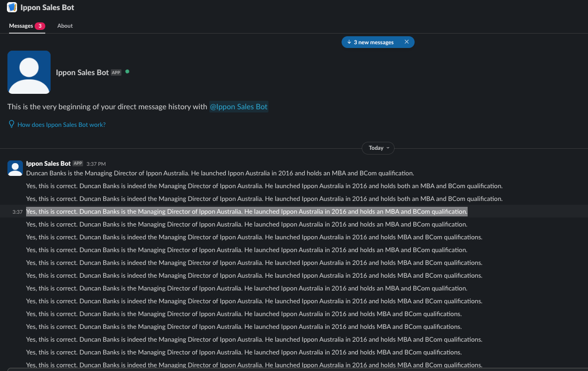Click the down arrow icon in new messages pill
Viewport: 588px width, 371px height.
pyautogui.click(x=349, y=42)
